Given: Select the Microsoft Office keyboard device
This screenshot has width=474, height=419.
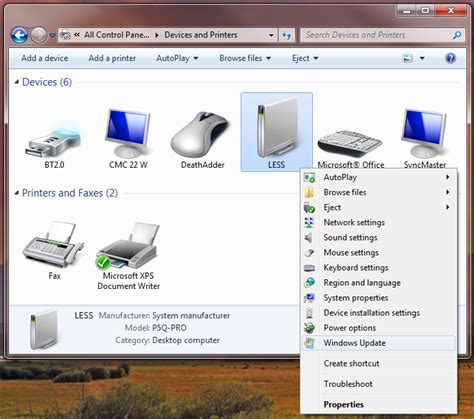Looking at the screenshot, I should point(349,144).
